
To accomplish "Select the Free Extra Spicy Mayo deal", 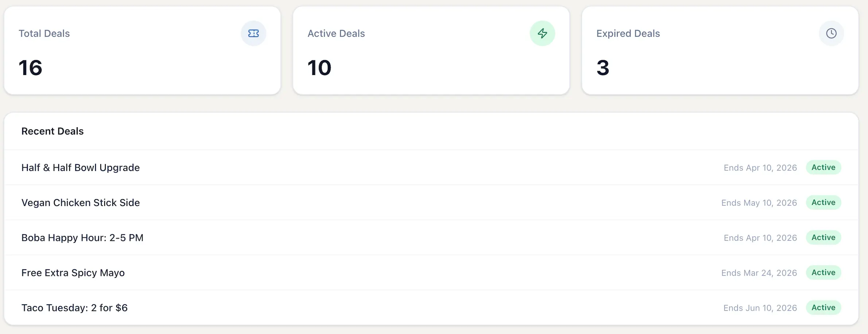I will (x=73, y=273).
